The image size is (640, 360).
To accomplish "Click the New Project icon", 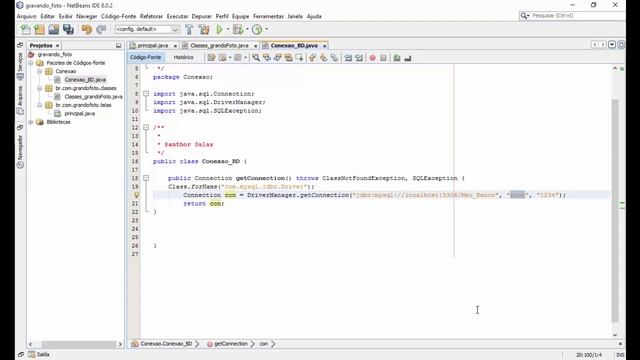I will tap(40, 29).
